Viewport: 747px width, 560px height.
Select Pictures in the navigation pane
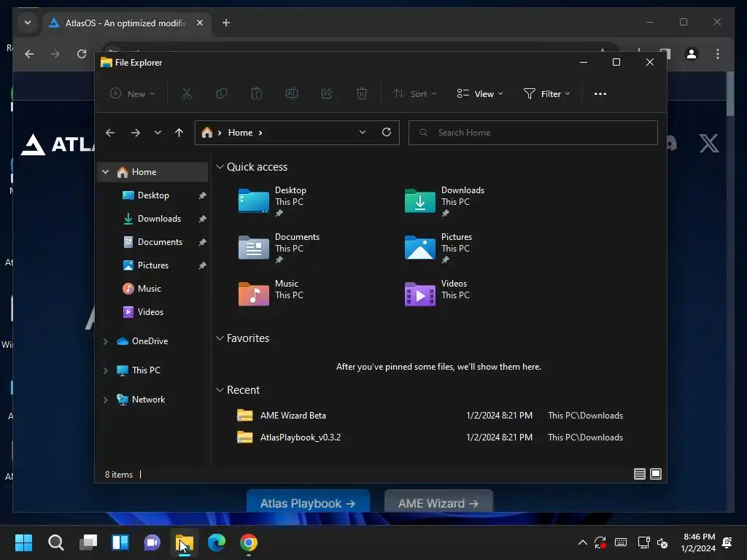pos(153,265)
